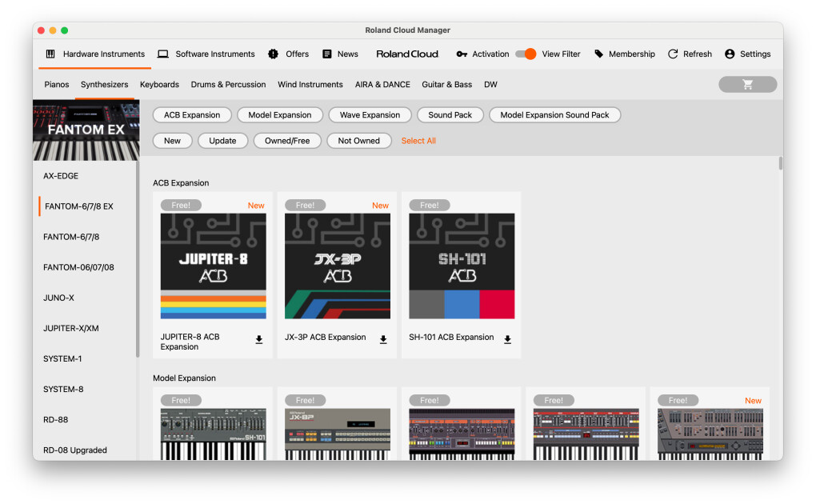Open the Software Instruments tab
The image size is (816, 504).
tap(206, 54)
